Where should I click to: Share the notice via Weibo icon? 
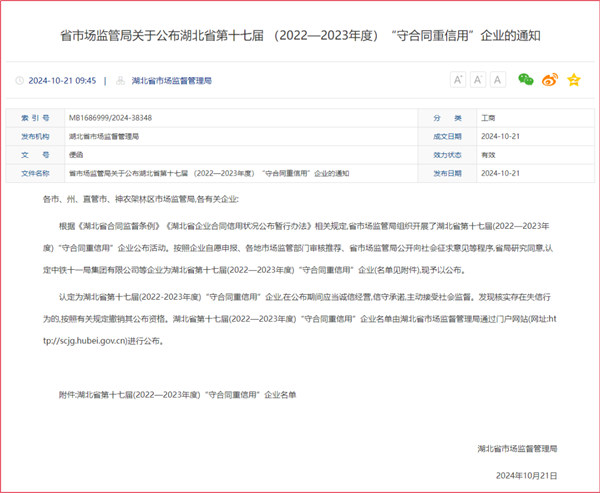[550, 79]
